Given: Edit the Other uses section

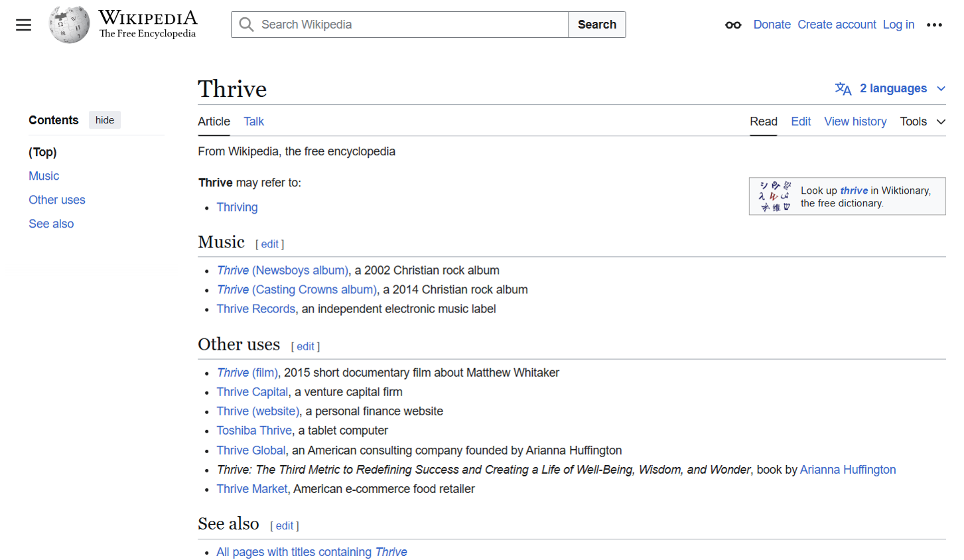Looking at the screenshot, I should click(x=306, y=346).
